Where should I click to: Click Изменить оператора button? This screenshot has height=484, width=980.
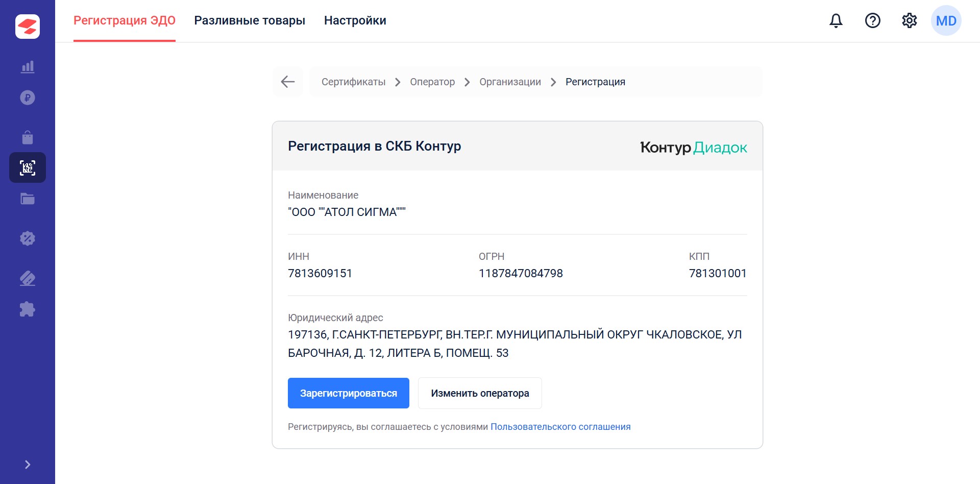coord(480,393)
